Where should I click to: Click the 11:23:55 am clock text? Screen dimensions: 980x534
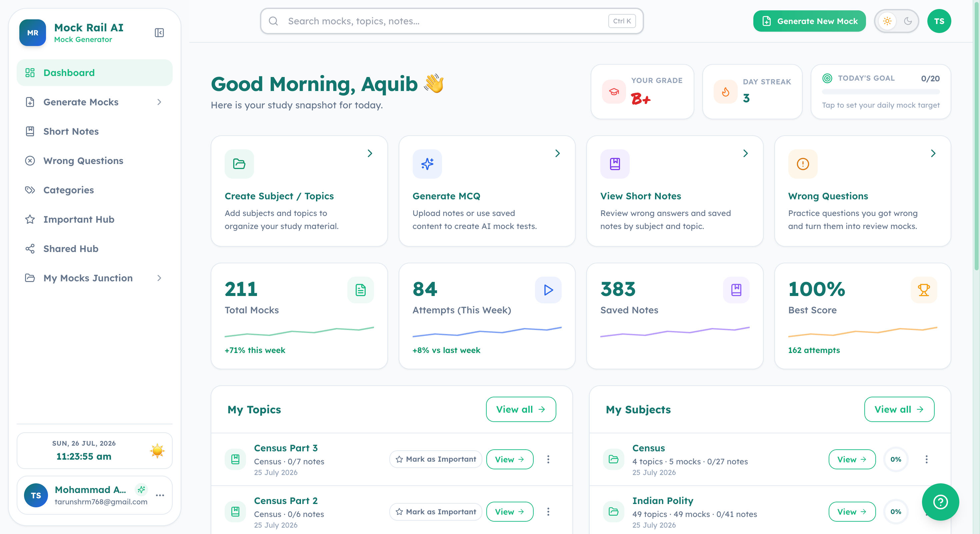pyautogui.click(x=84, y=456)
